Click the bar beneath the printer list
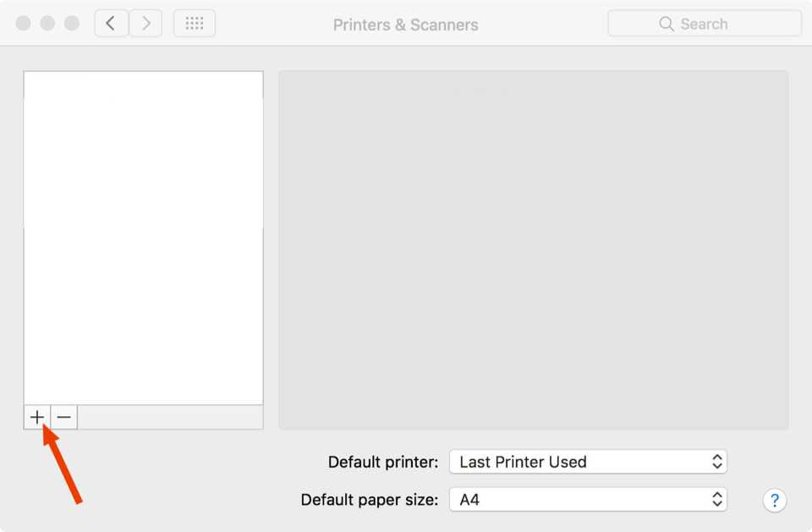Screen dimensions: 812x532 (x=169, y=417)
